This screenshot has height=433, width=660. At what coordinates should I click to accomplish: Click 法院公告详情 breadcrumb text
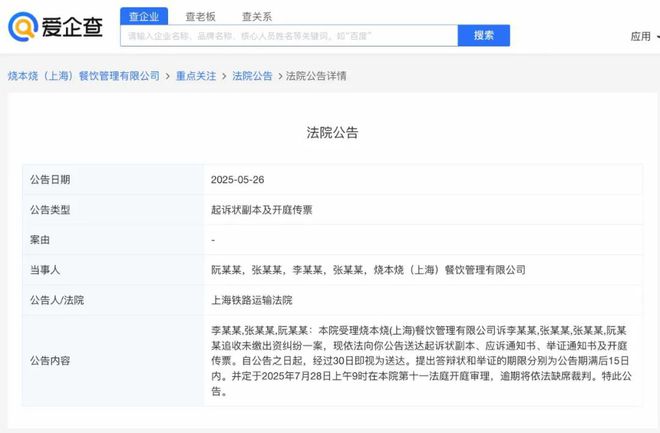pos(316,76)
